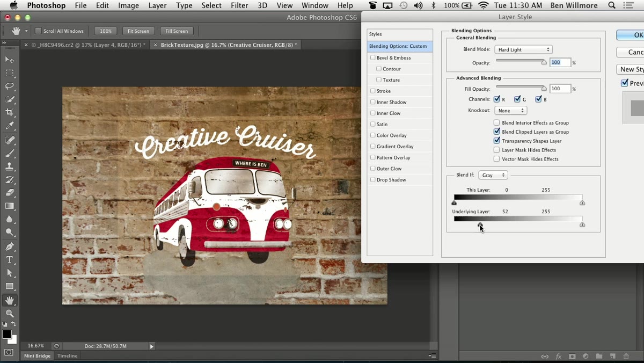Click the link layers icon
Viewport: 644px width, 363px height.
[545, 357]
